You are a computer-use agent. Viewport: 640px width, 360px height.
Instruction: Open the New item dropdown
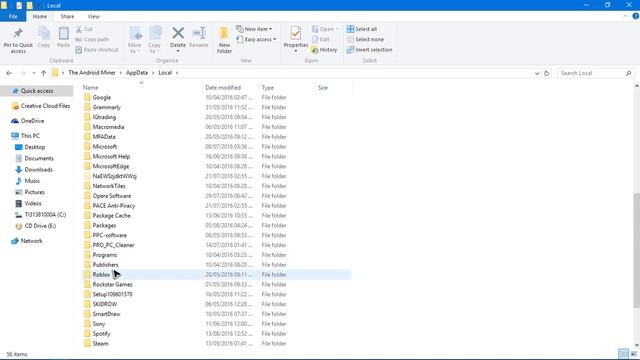[254, 29]
